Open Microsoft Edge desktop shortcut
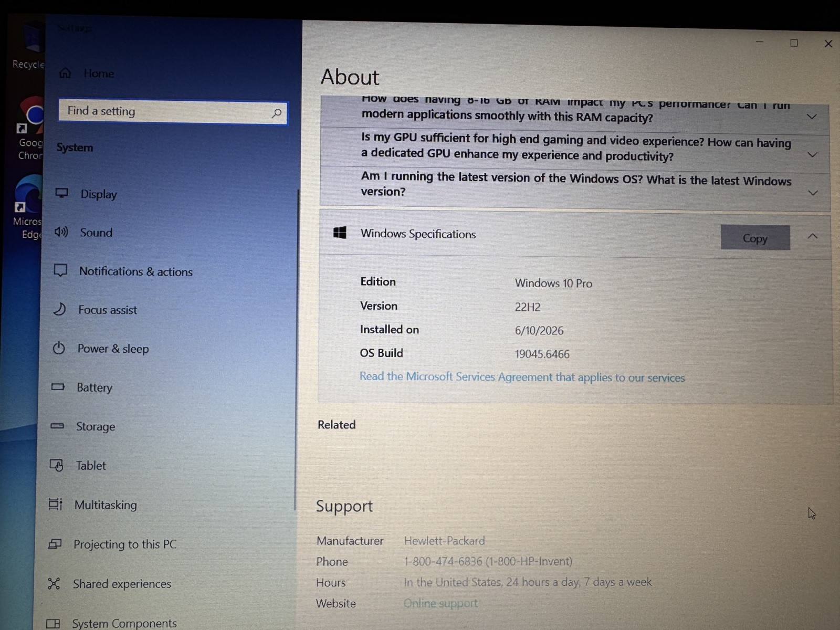The image size is (840, 630). (27, 207)
